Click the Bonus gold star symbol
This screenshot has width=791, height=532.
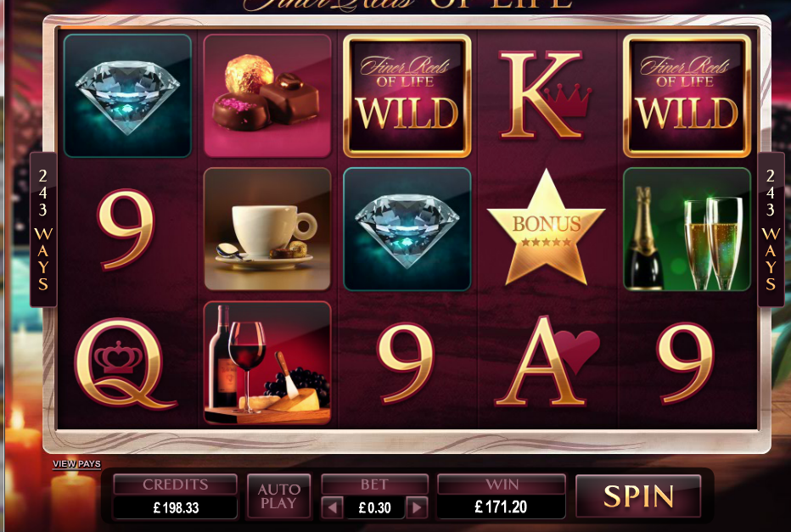[x=547, y=230]
